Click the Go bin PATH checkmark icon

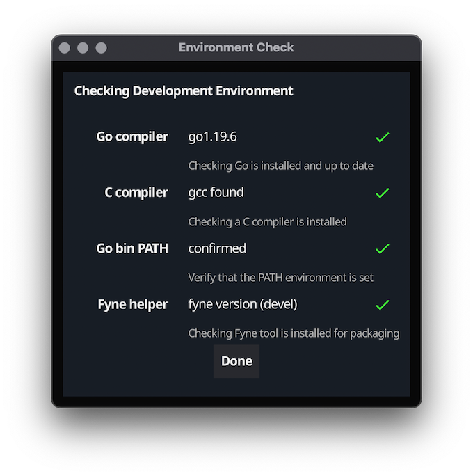click(x=383, y=249)
